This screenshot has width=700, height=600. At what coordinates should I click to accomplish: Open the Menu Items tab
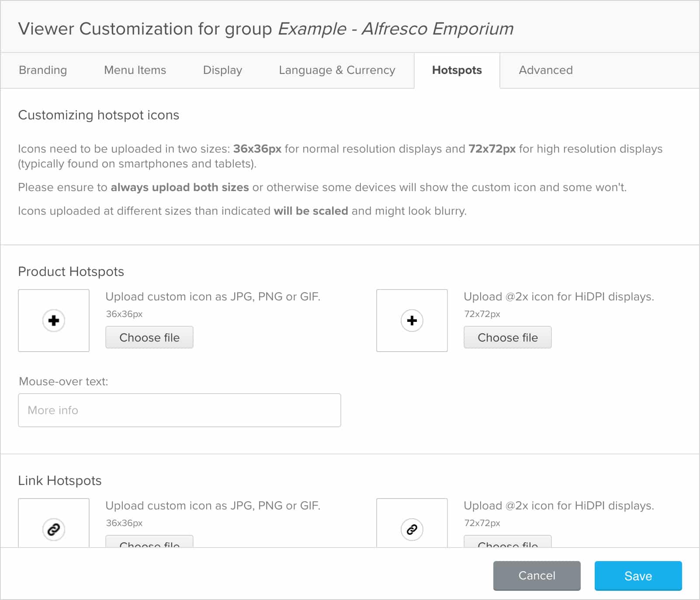(x=135, y=70)
